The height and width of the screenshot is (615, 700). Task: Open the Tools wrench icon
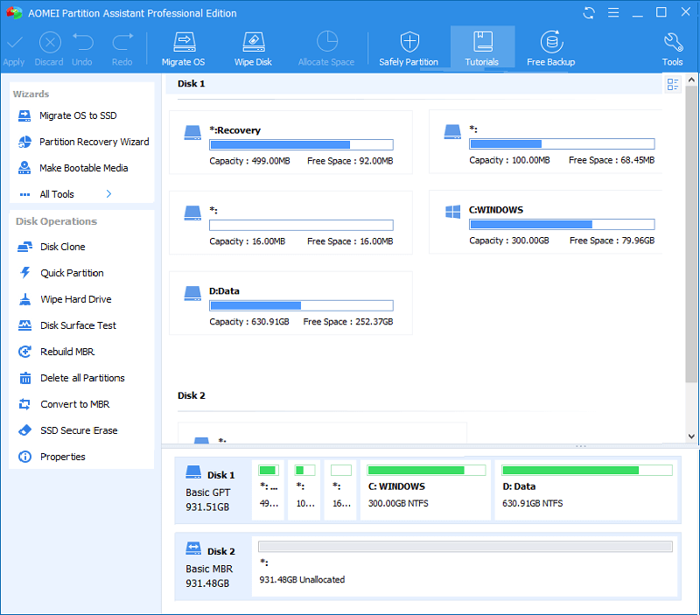point(673,42)
